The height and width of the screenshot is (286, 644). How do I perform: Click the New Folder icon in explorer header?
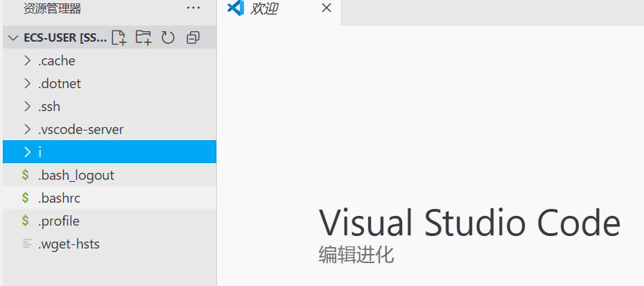[x=143, y=37]
